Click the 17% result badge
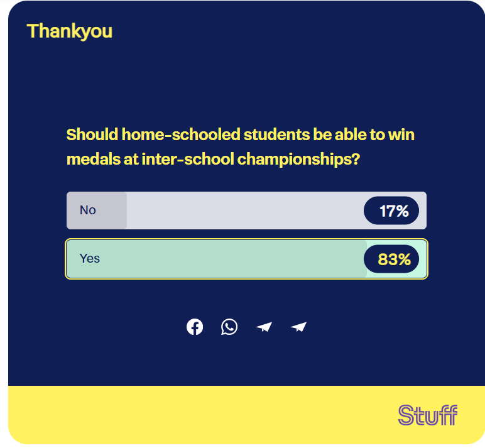 pos(391,210)
